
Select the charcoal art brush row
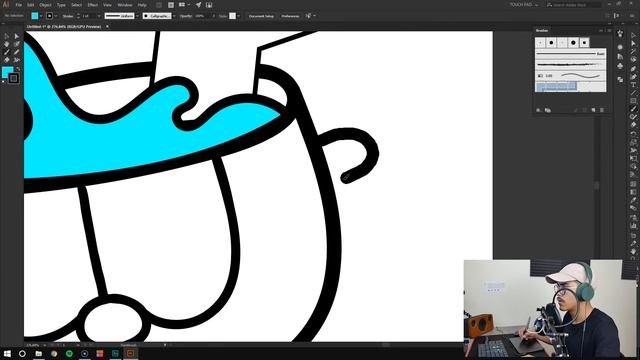[570, 64]
